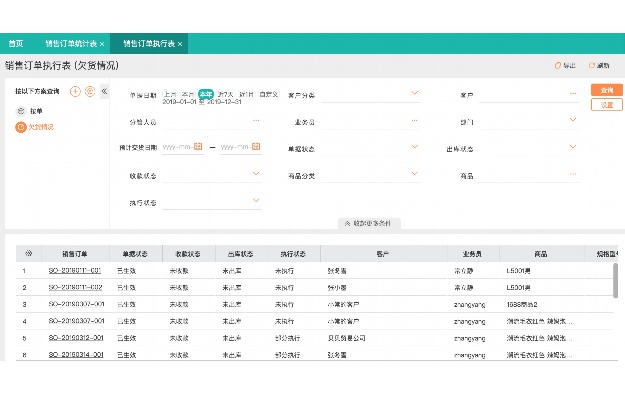The height and width of the screenshot is (394, 625).
Task: Select the 上月 date range option
Action: tap(170, 94)
